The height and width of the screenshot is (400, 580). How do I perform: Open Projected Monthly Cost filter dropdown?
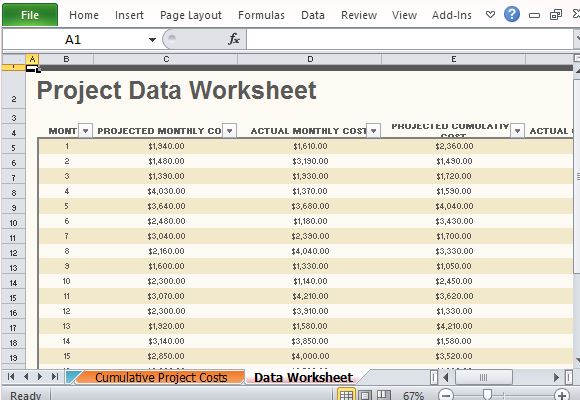(229, 131)
